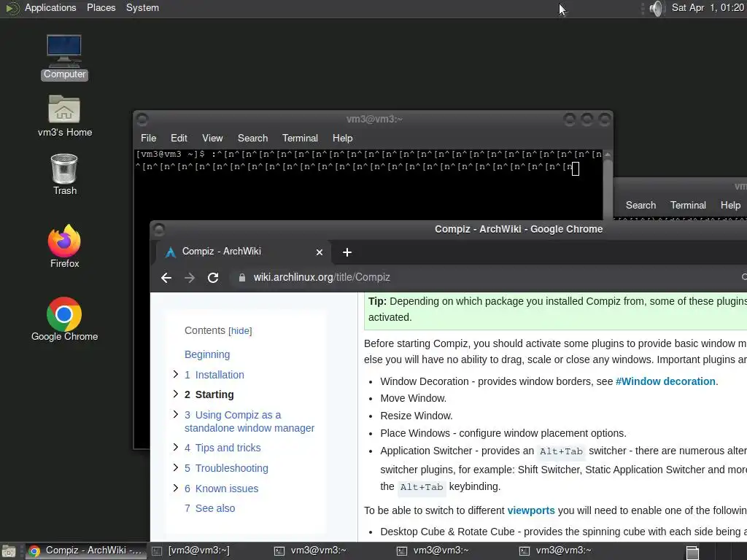Open the 4 Tips and tricks link
This screenshot has height=560, width=747.
222,448
